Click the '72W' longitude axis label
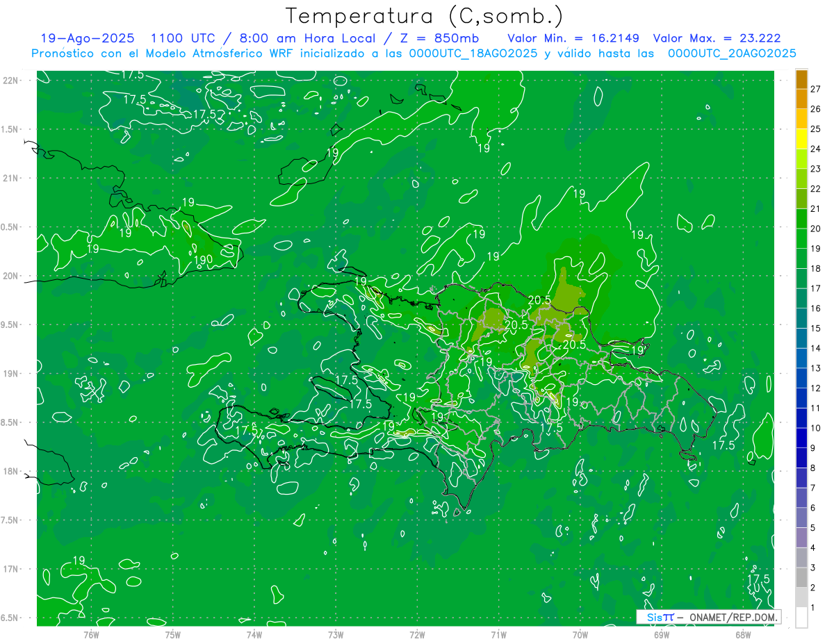834x644 pixels. click(x=417, y=634)
